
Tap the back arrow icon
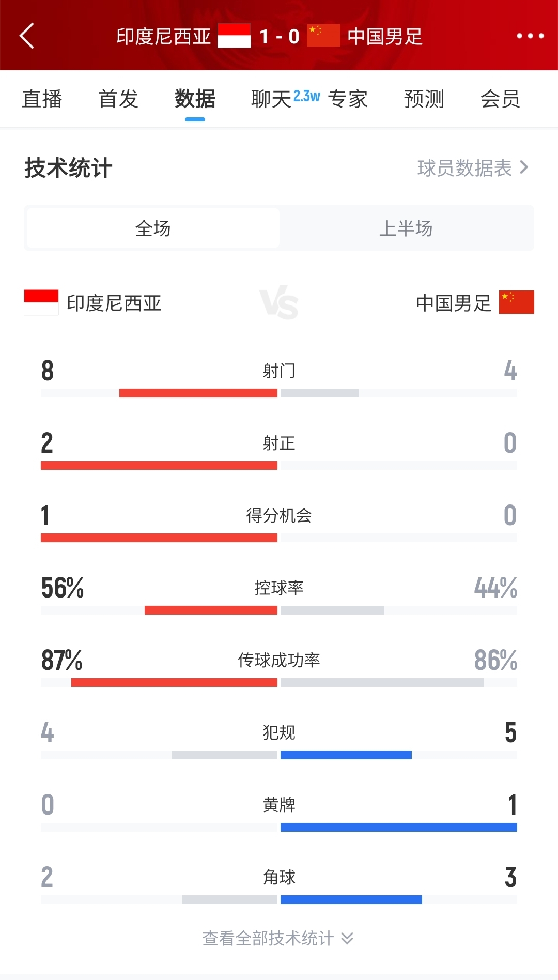pos(27,36)
